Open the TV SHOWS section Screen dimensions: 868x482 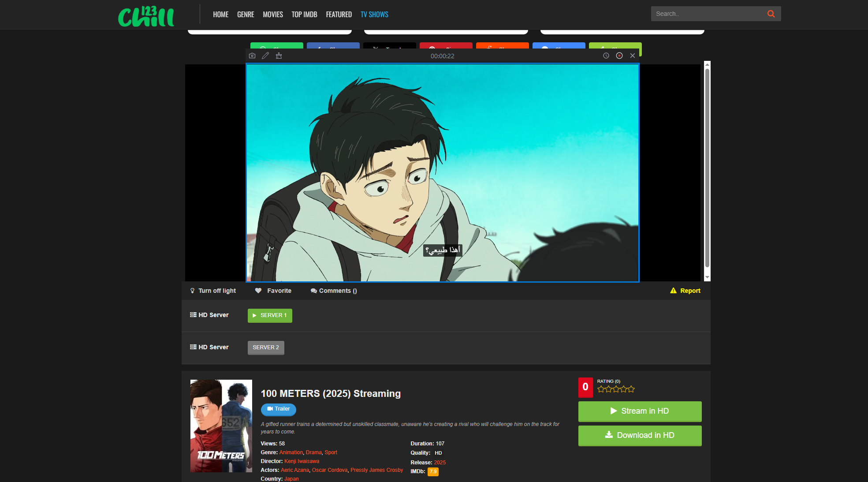374,14
